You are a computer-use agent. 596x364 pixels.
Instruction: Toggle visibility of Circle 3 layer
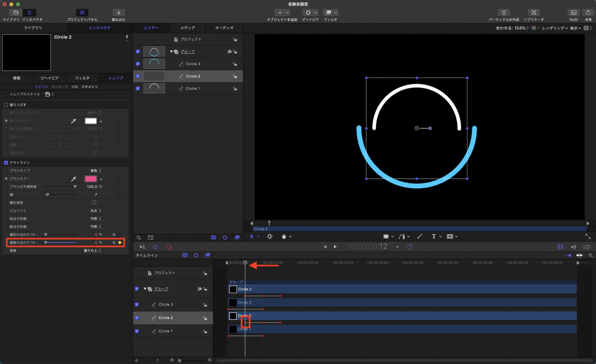(x=138, y=64)
